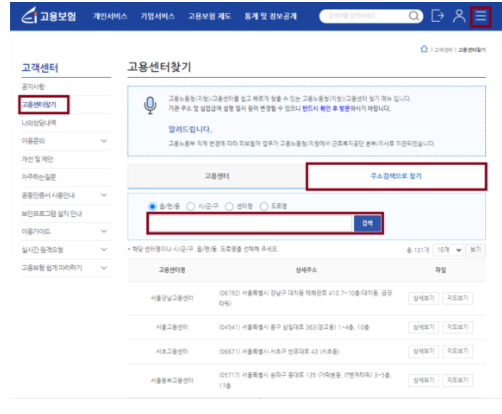502x414 pixels.
Task: Click the 보기 button beside page-size dropdown
Action: (x=475, y=250)
